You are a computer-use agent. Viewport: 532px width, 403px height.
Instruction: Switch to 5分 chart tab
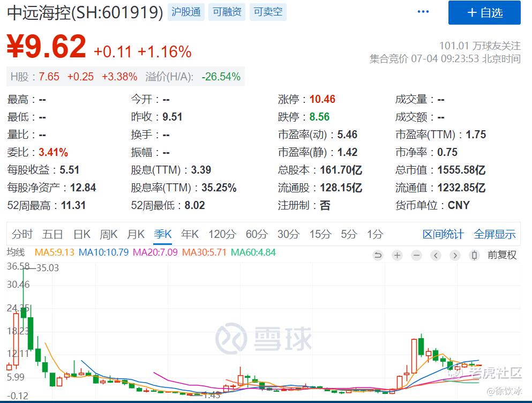coord(349,234)
